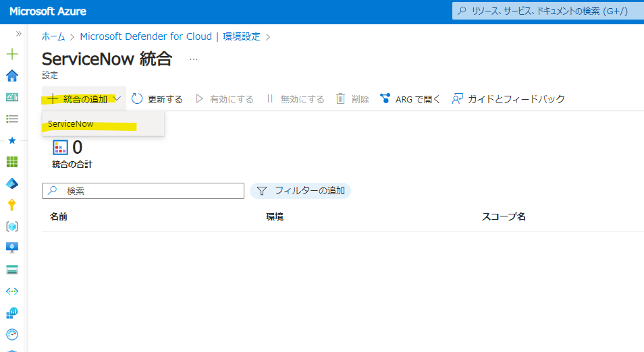The image size is (644, 352).
Task: Open ARG で開く toolbar button
Action: [410, 99]
